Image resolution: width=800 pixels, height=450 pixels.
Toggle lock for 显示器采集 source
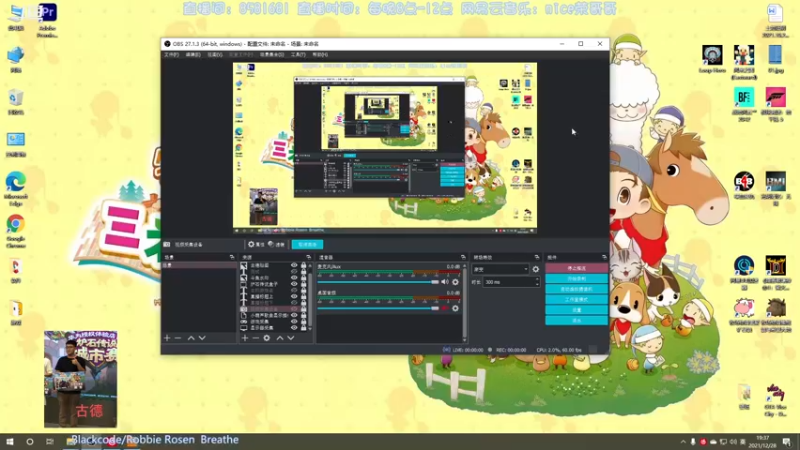coord(304,328)
